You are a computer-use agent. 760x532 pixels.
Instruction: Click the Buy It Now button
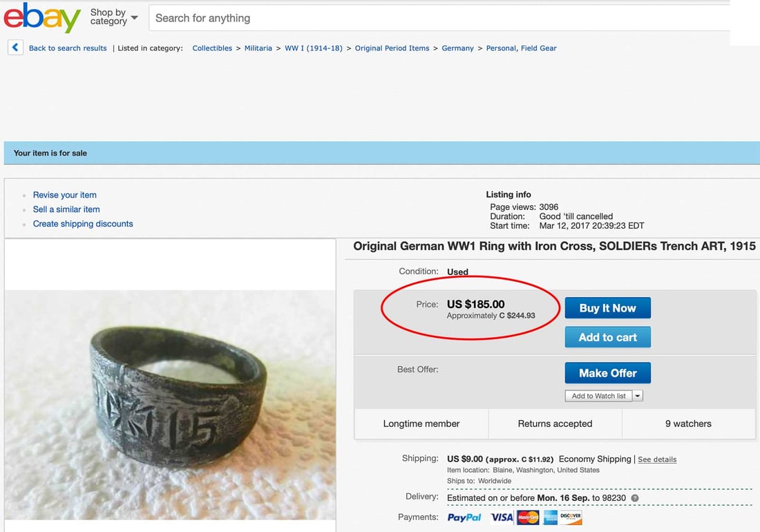607,307
